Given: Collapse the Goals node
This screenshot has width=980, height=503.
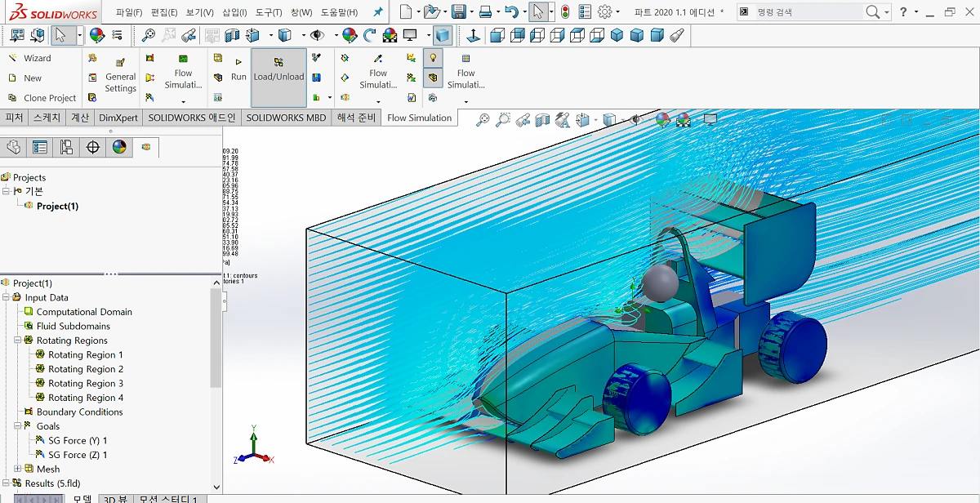Looking at the screenshot, I should pyautogui.click(x=18, y=426).
